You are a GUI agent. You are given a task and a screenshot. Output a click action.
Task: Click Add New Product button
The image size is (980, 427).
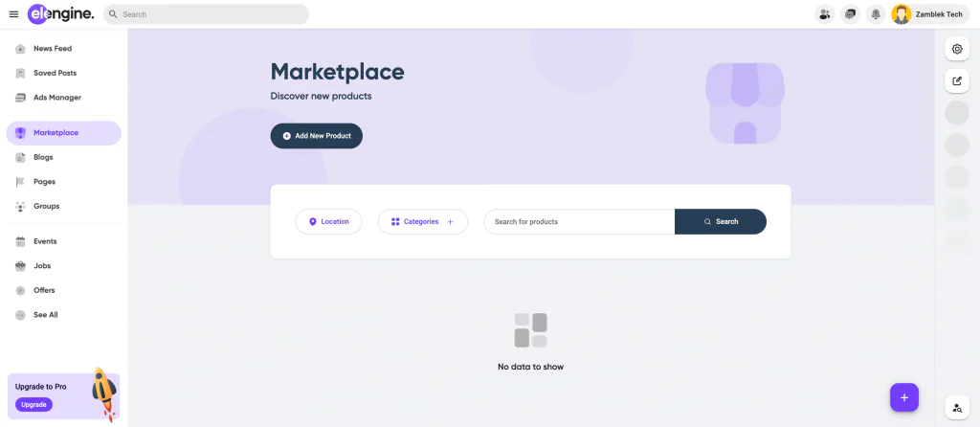(316, 136)
